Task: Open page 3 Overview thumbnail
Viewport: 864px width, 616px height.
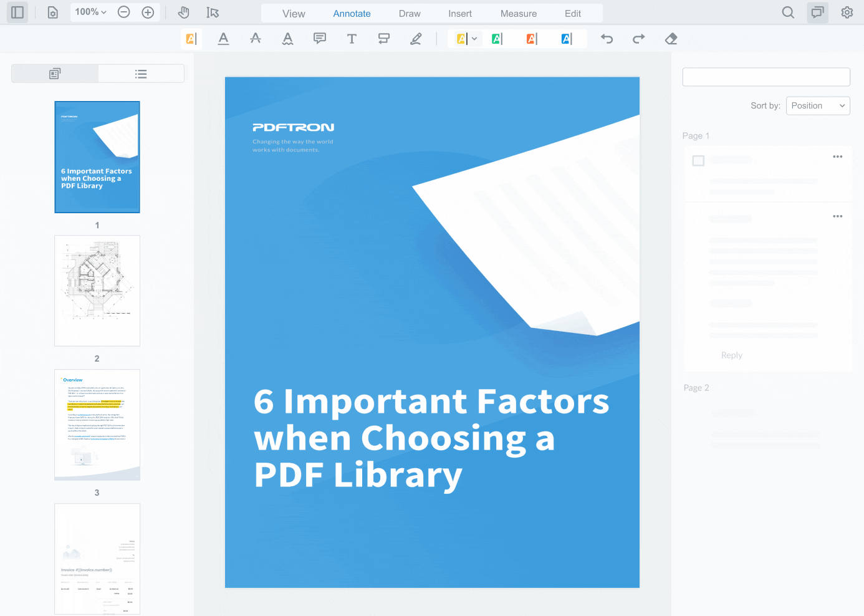Action: (97, 425)
